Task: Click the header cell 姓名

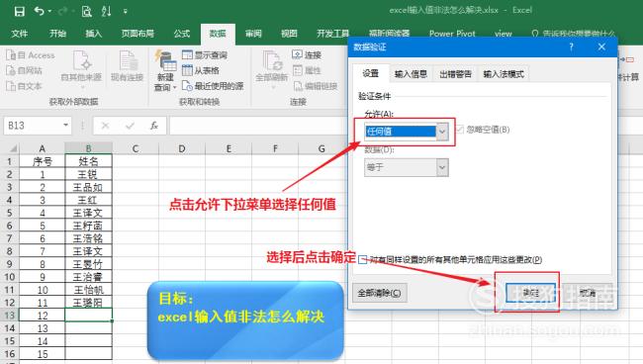Action: click(x=89, y=161)
